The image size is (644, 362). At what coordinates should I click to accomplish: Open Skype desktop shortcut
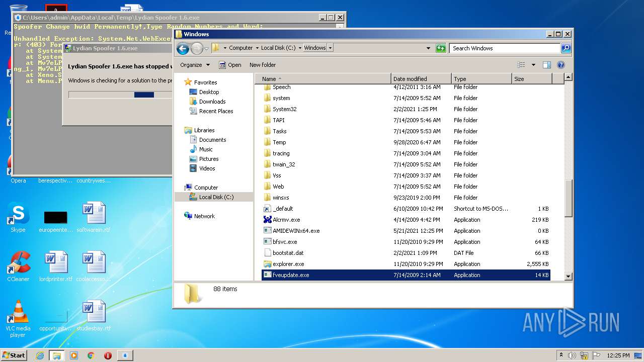(18, 218)
